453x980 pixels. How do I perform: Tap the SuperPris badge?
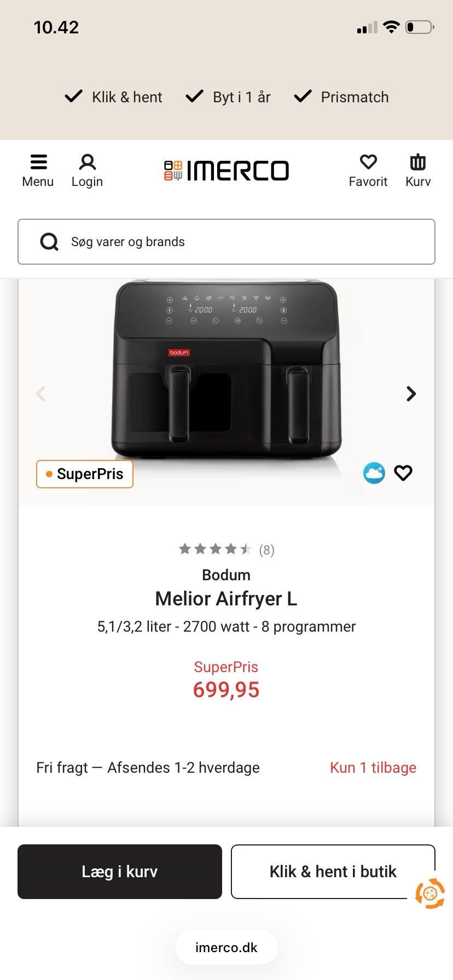pyautogui.click(x=85, y=474)
